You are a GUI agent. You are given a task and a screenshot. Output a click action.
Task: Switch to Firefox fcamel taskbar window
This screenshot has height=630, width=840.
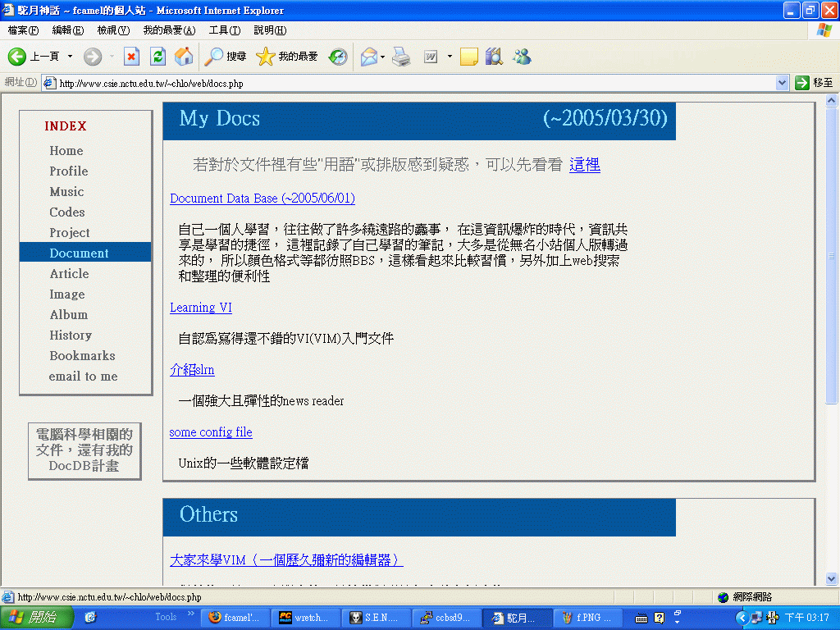pyautogui.click(x=234, y=618)
